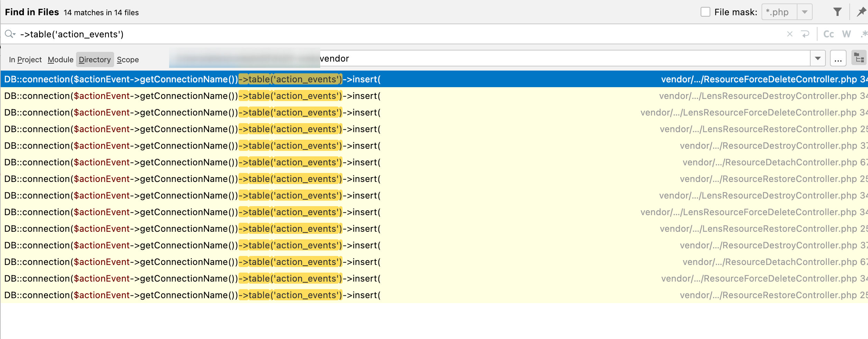Screen dimensions: 868x339
Task: Clear the search query with the X icon
Action: [790, 34]
